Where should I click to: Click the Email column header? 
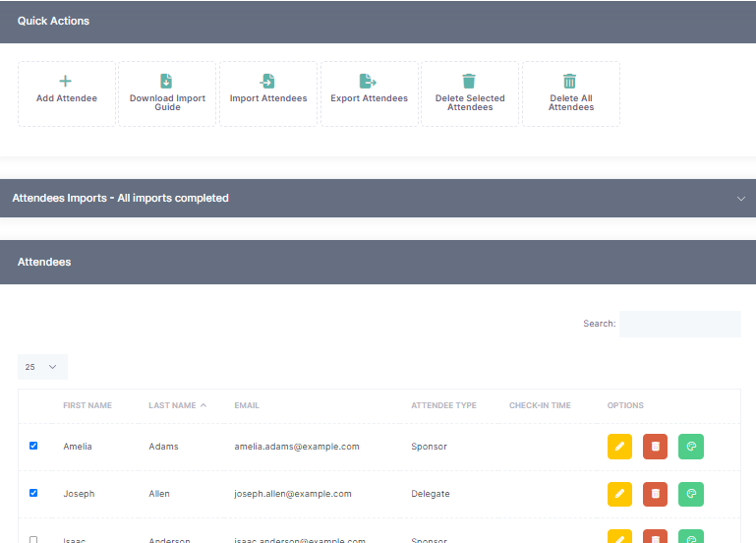(x=247, y=405)
